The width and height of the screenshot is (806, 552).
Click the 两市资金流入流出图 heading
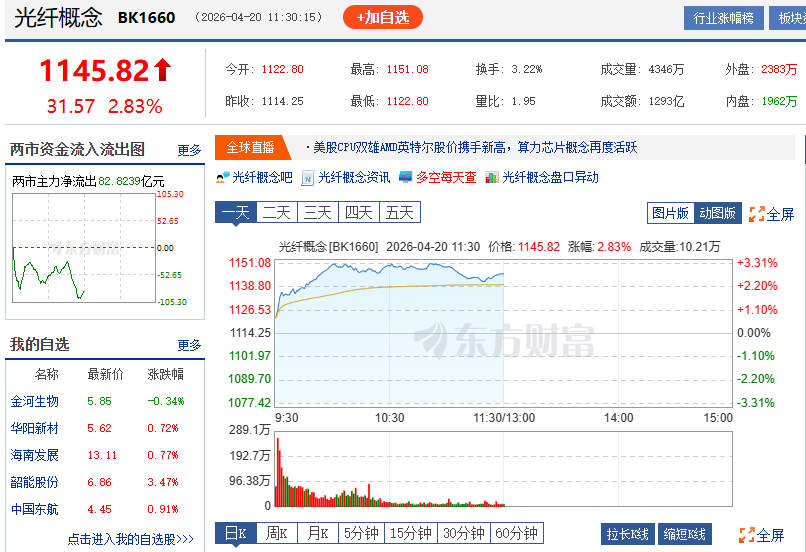click(x=77, y=150)
